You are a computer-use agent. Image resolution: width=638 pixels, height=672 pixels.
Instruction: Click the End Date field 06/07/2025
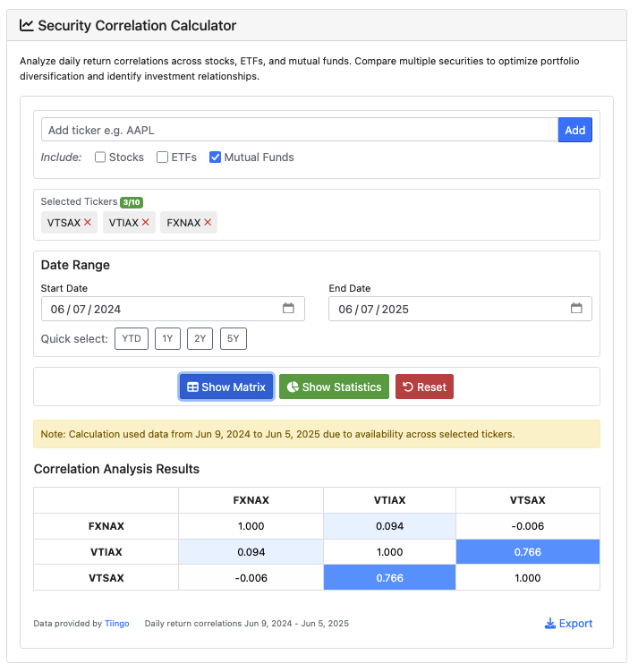click(460, 309)
